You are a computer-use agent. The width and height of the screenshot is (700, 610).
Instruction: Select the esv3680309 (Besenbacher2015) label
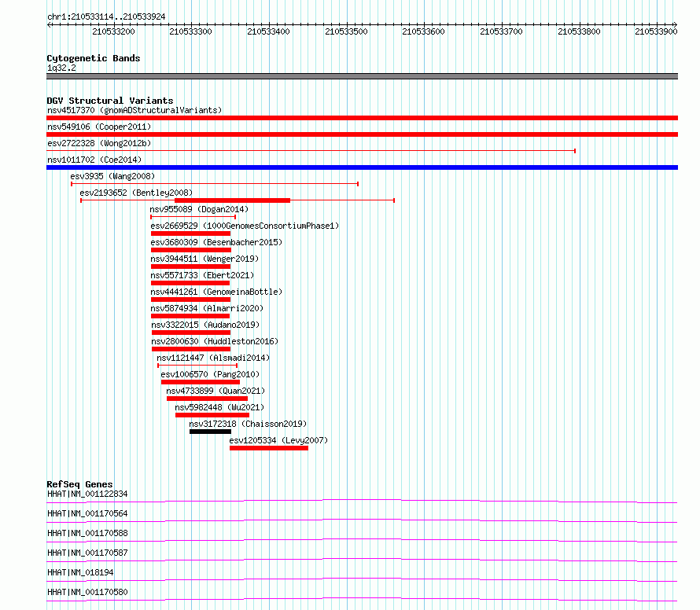tap(216, 242)
